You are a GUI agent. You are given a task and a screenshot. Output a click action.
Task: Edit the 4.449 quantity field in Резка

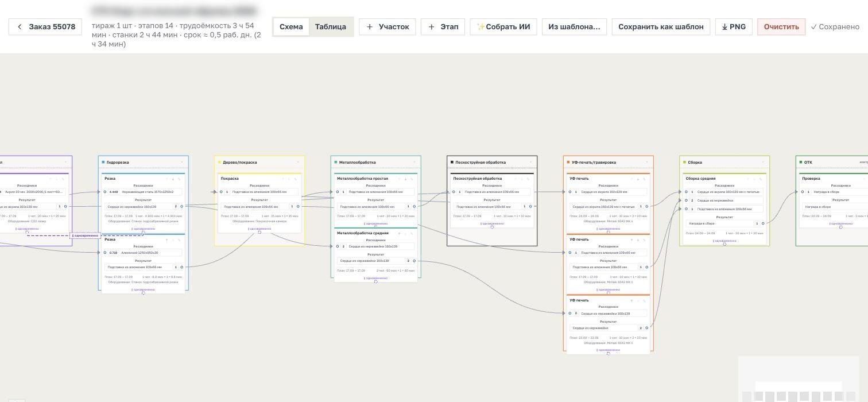tap(114, 192)
